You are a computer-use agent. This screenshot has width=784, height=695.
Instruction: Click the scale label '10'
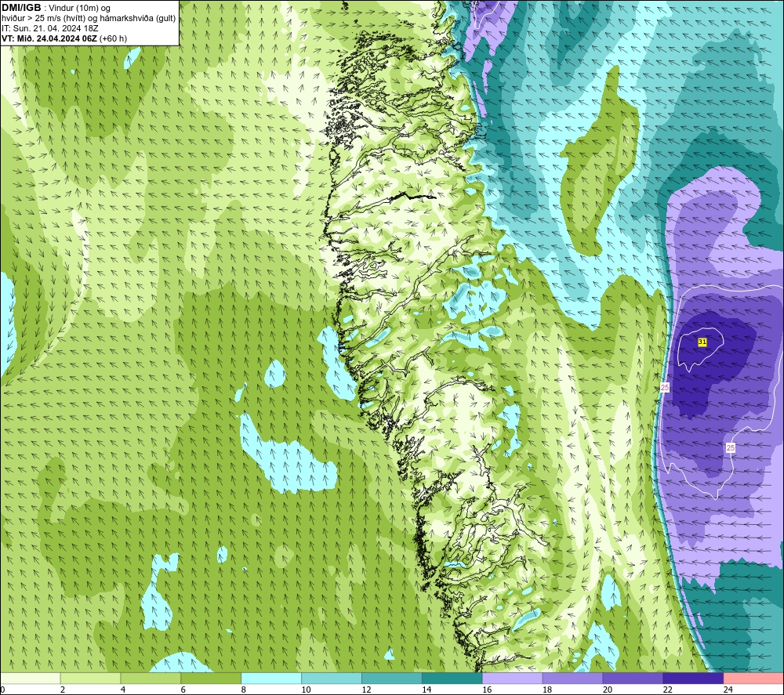coord(306,690)
